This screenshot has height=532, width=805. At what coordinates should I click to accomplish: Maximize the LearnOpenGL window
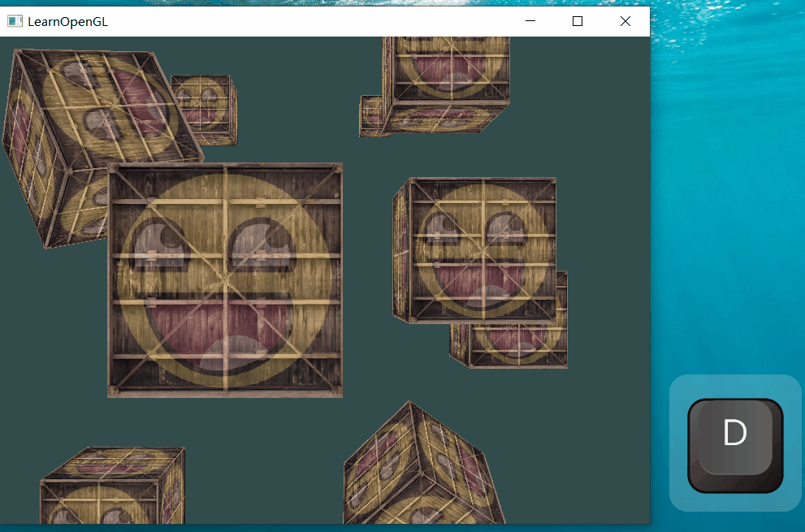pos(578,21)
